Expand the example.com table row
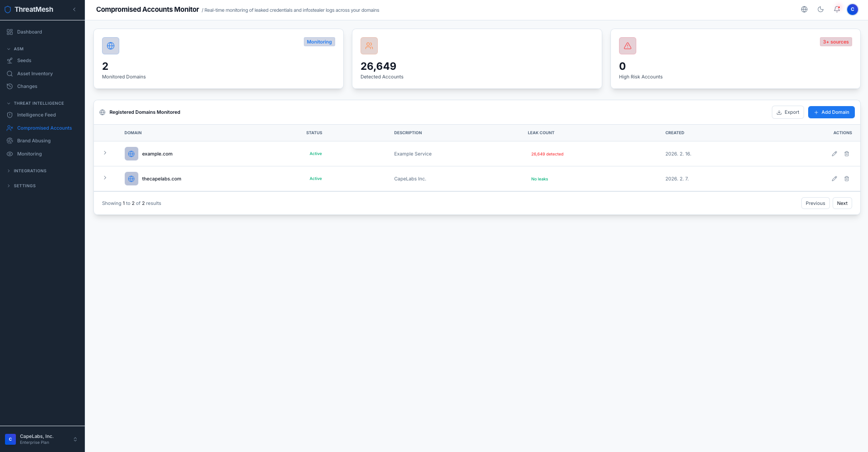This screenshot has height=452, width=868. coord(105,153)
